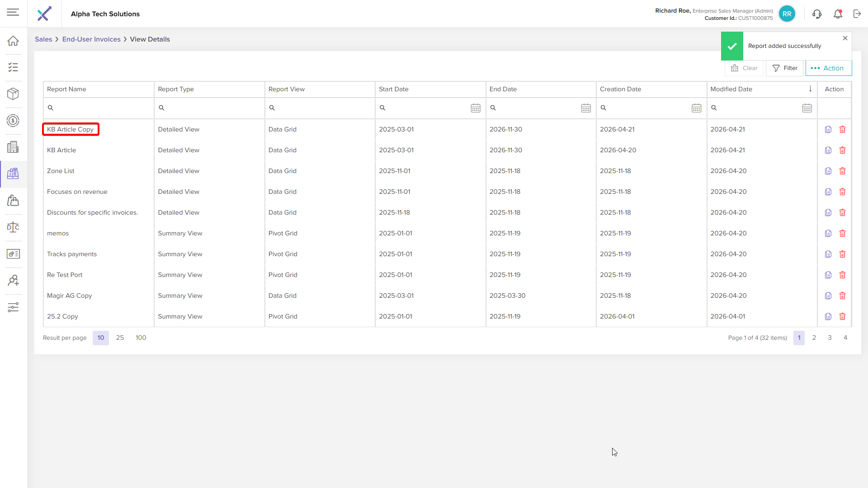Image resolution: width=868 pixels, height=488 pixels.
Task: Open the Filter options
Action: [x=785, y=68]
